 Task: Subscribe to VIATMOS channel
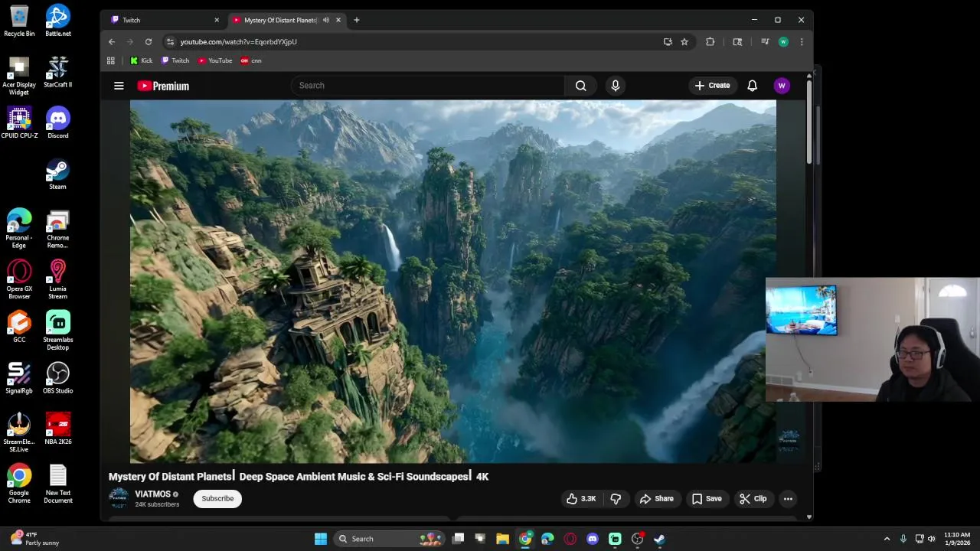click(x=217, y=499)
